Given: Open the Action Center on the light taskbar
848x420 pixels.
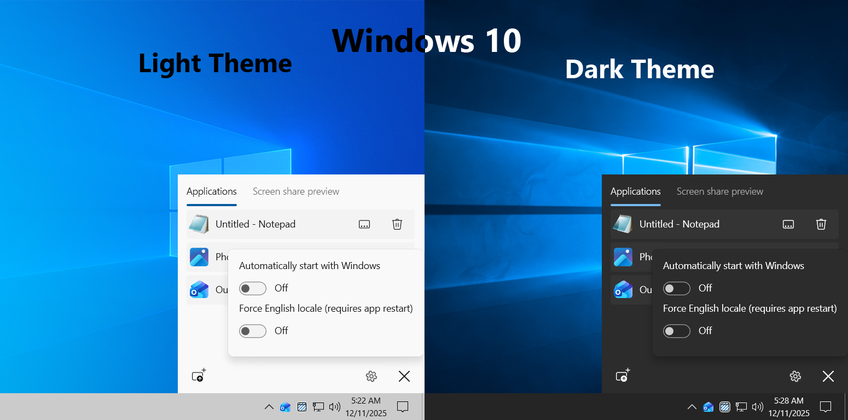Looking at the screenshot, I should point(402,406).
